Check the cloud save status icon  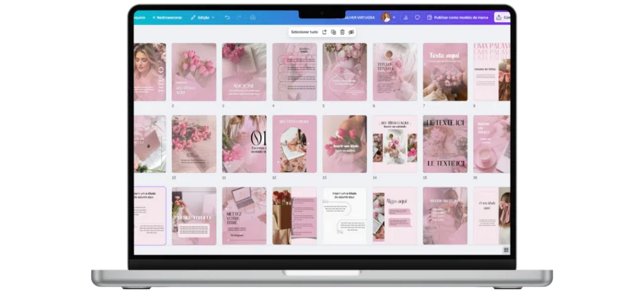(x=253, y=17)
